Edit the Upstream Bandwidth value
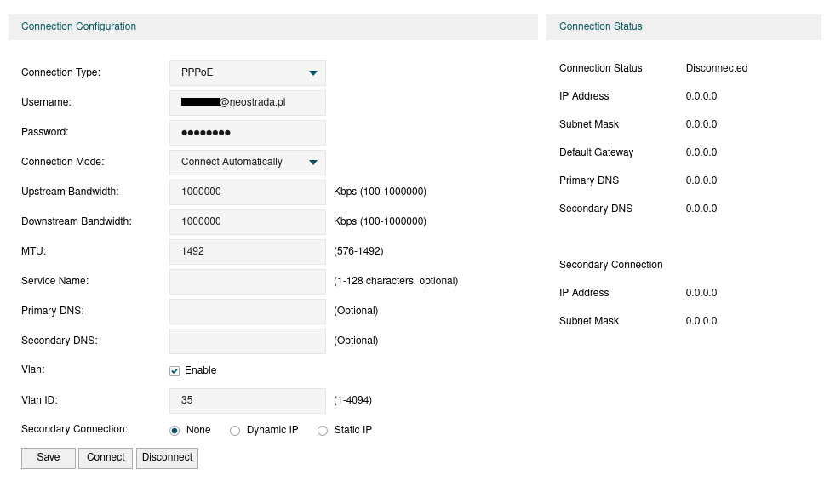 (x=247, y=192)
